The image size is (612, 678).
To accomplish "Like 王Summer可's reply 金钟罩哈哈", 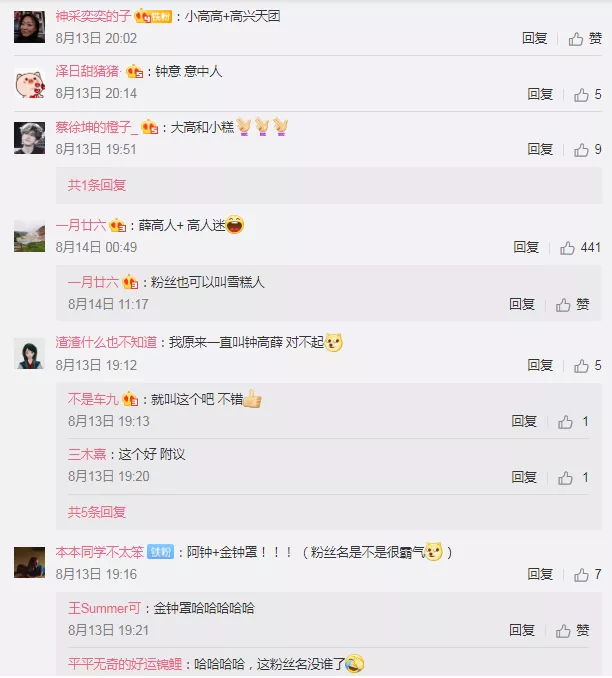I will (x=572, y=630).
